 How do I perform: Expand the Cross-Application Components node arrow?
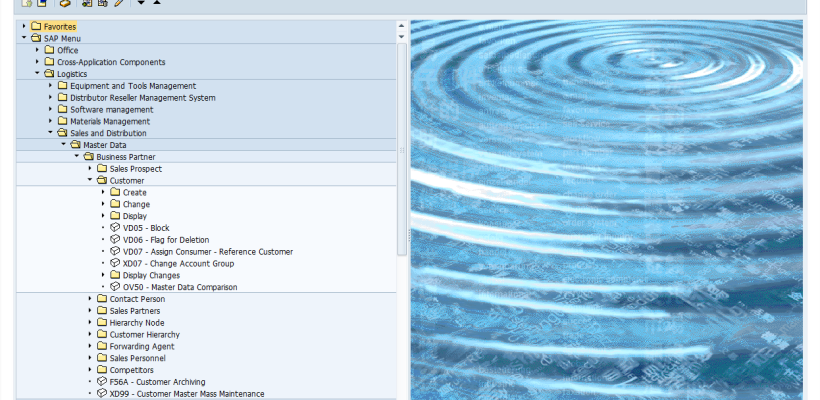click(38, 62)
